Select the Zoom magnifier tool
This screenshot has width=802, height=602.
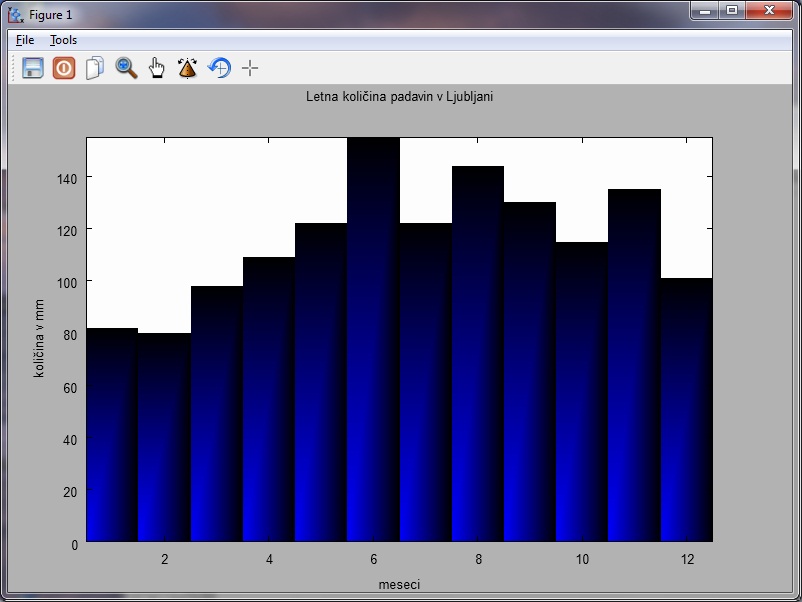(x=126, y=68)
